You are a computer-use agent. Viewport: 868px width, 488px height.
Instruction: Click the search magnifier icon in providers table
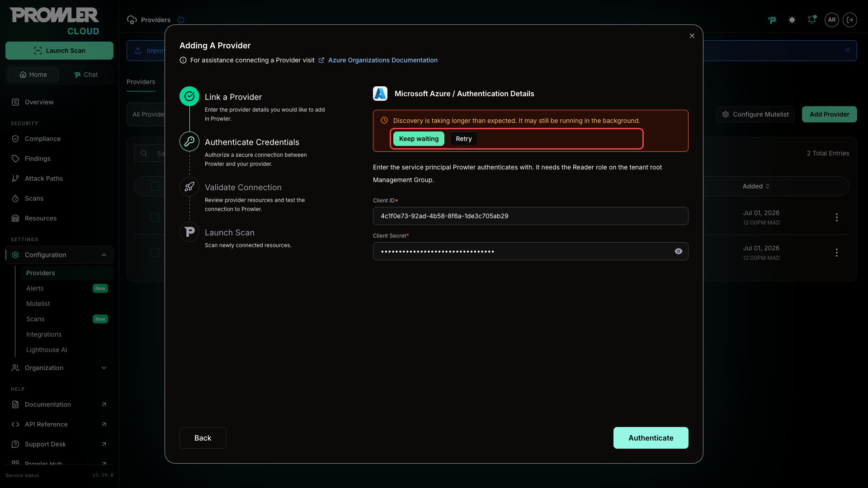pos(144,154)
